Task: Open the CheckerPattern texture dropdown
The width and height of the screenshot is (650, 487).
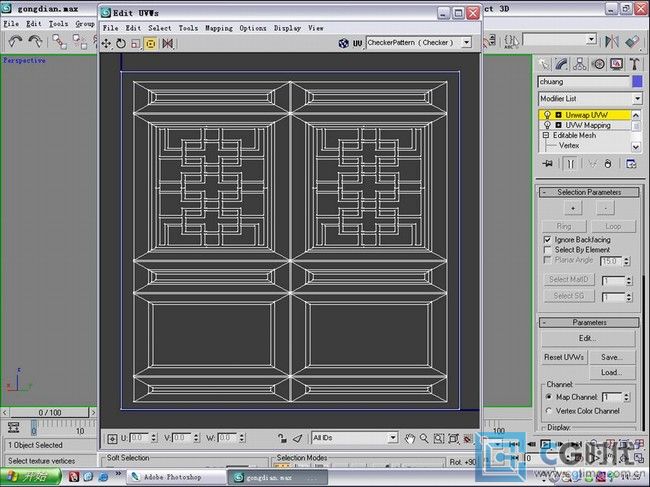Action: click(467, 43)
